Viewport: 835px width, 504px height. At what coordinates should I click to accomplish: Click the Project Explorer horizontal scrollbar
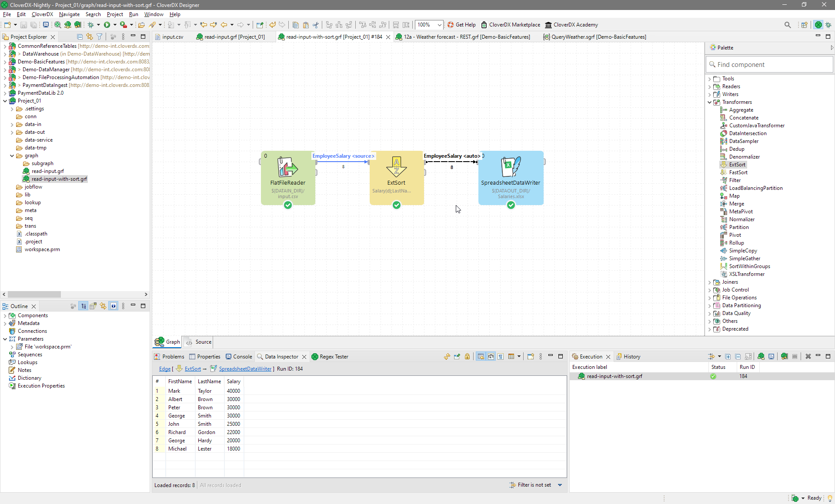pyautogui.click(x=34, y=294)
